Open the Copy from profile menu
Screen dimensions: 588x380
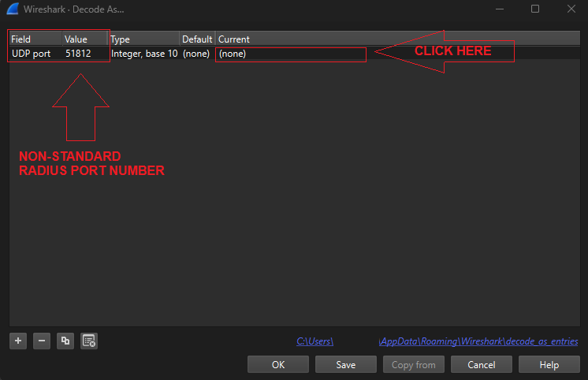tap(413, 365)
